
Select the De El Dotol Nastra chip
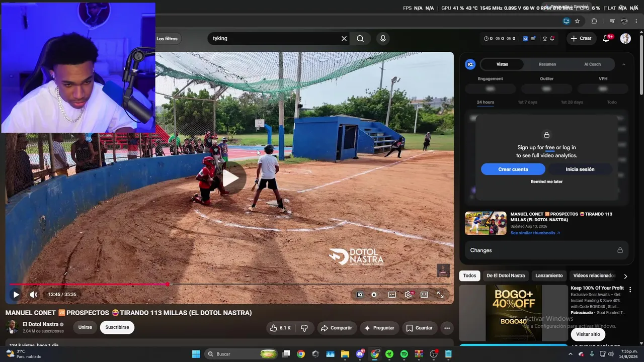pyautogui.click(x=506, y=276)
